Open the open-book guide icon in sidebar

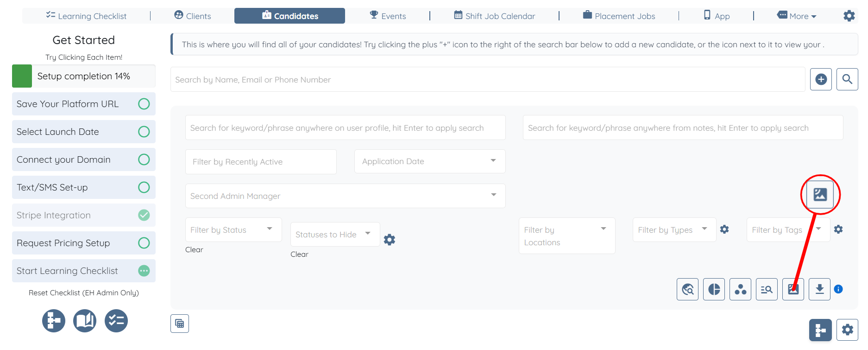pos(85,321)
